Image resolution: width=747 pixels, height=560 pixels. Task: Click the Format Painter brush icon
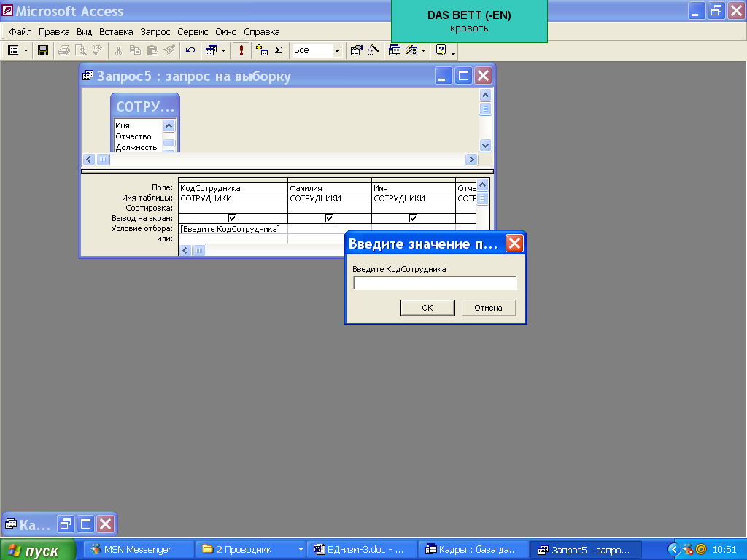169,50
